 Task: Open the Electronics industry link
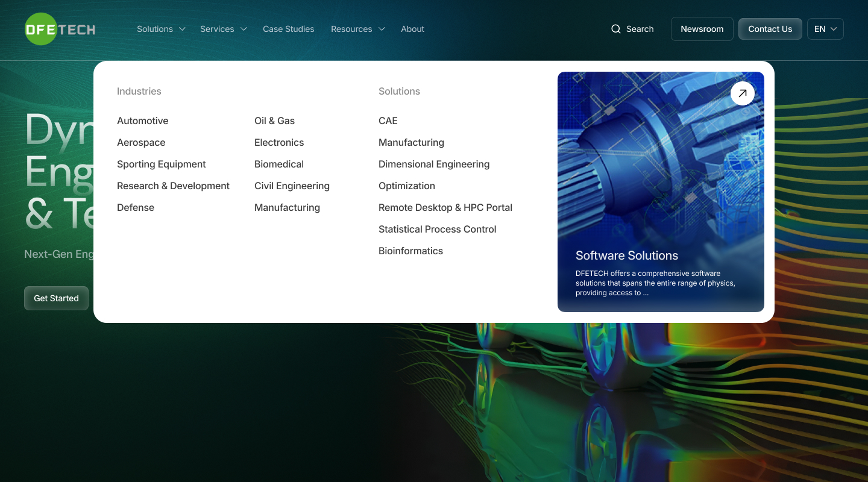pos(279,142)
